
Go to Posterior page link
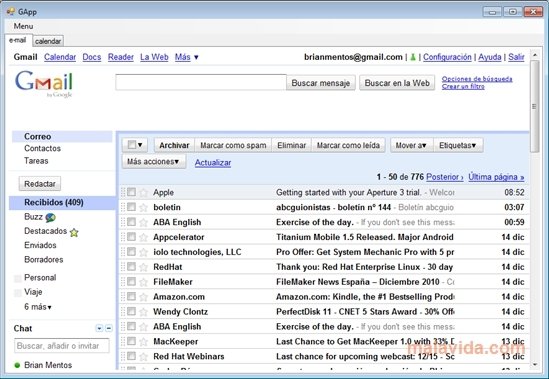[x=445, y=177]
